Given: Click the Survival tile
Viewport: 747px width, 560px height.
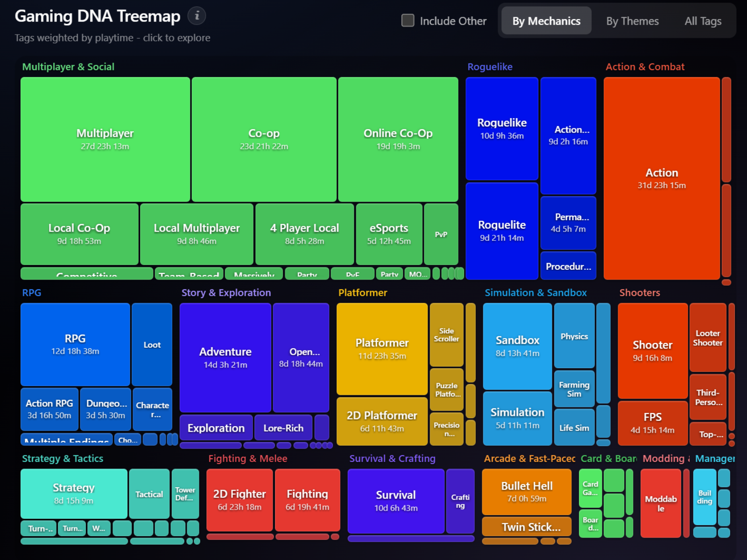Looking at the screenshot, I should [x=395, y=501].
